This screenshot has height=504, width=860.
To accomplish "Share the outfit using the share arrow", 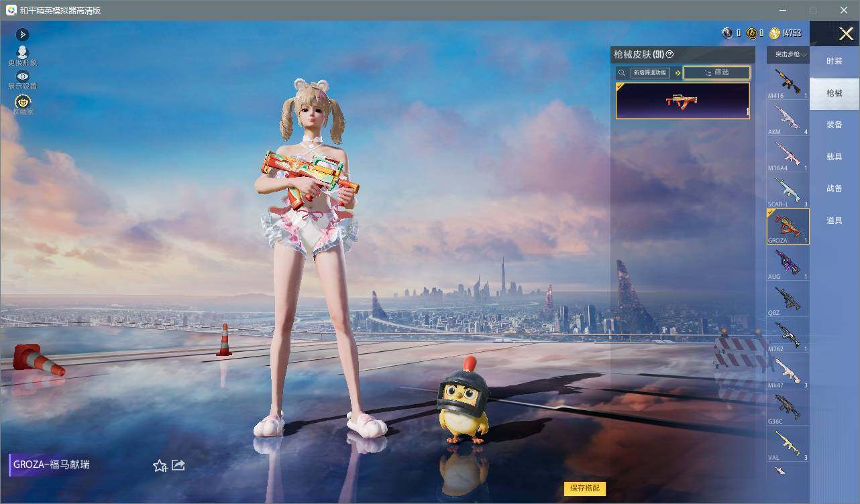I will pyautogui.click(x=178, y=464).
